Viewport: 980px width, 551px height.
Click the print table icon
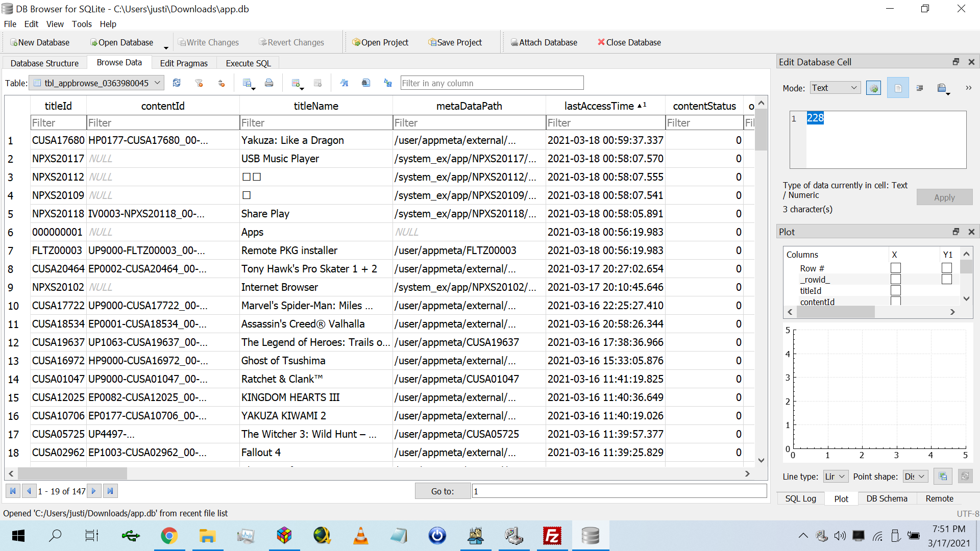tap(269, 83)
